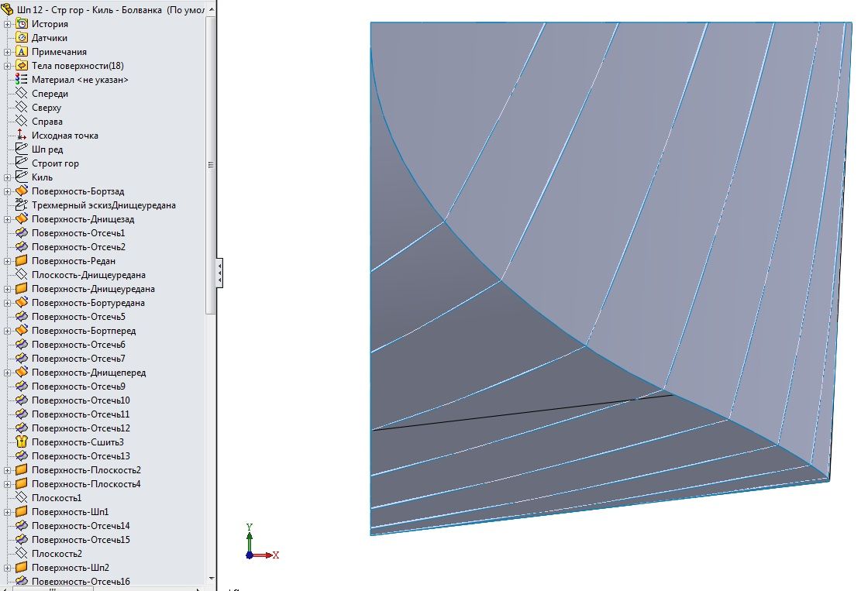Expand the Тела поверхности(18) folder
This screenshot has height=591, width=868.
(8, 66)
